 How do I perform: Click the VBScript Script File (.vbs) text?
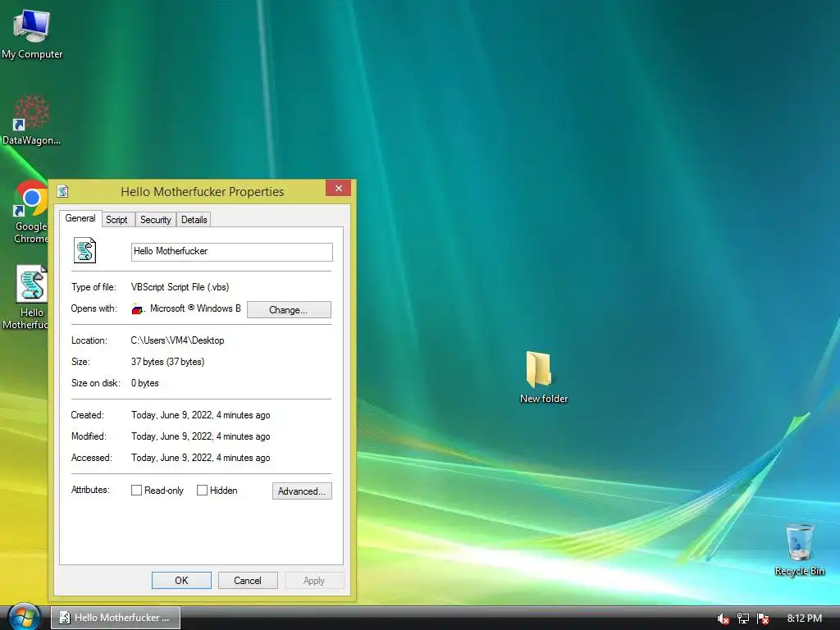180,286
